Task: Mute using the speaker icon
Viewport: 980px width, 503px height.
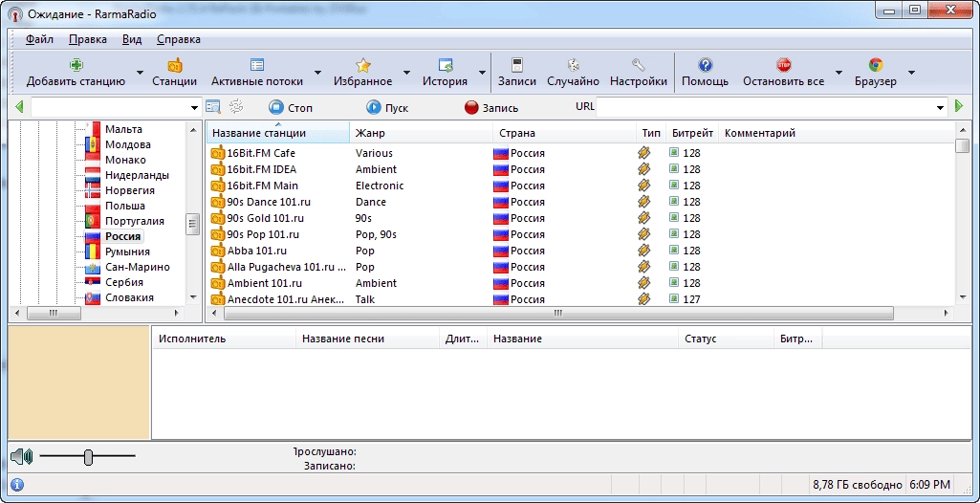Action: coord(21,457)
